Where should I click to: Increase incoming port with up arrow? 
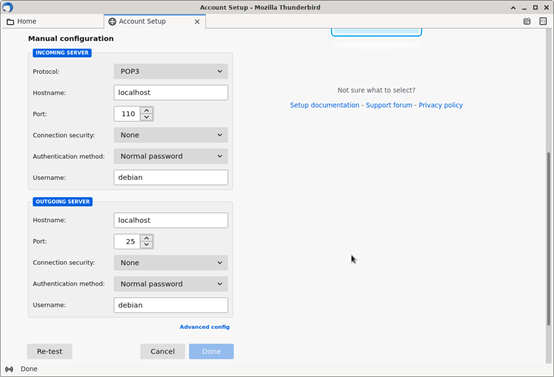click(x=147, y=110)
